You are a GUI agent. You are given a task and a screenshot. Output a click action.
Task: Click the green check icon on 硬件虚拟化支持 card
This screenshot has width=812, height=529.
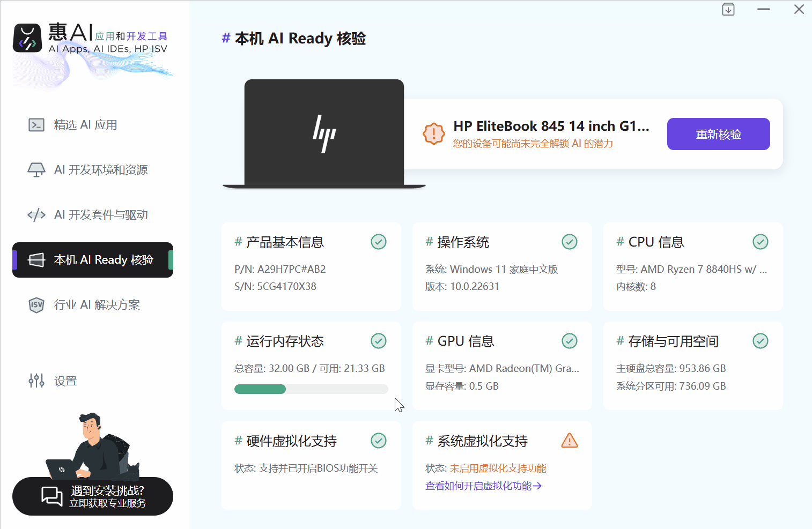point(379,441)
